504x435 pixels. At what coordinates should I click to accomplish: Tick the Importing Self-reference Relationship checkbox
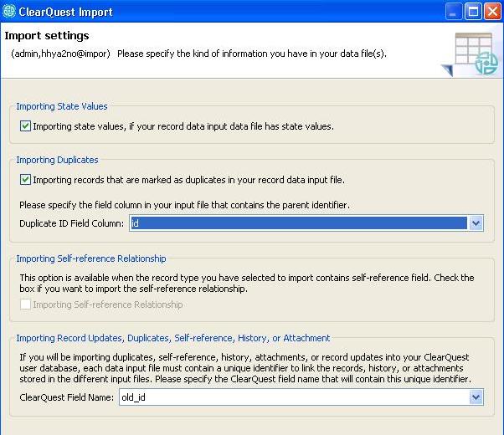(x=25, y=304)
